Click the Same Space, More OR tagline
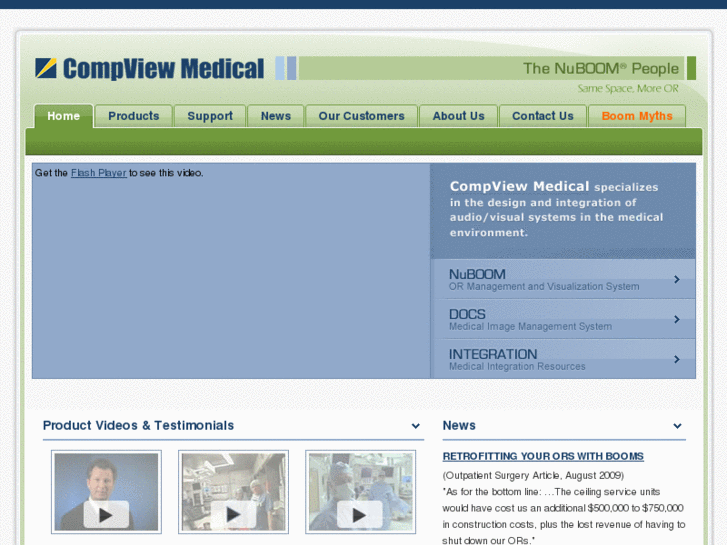This screenshot has height=545, width=727. [628, 89]
